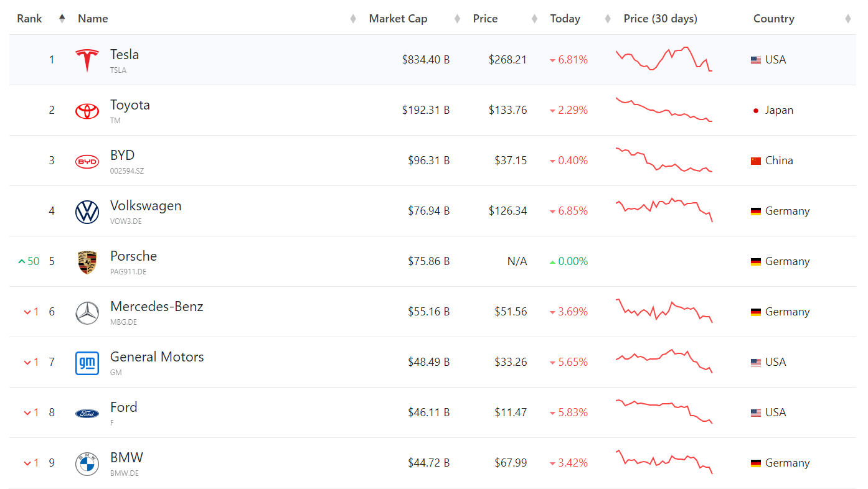Sort by Name column header
This screenshot has width=868, height=489.
click(93, 19)
